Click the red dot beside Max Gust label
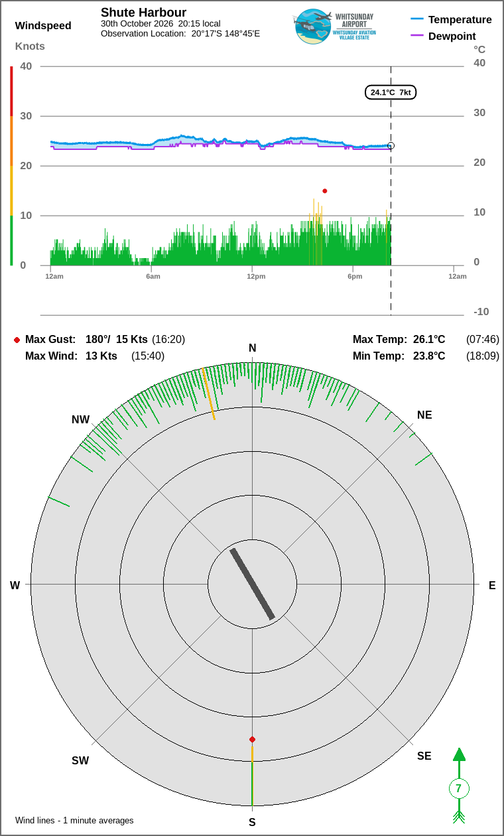 (17, 340)
